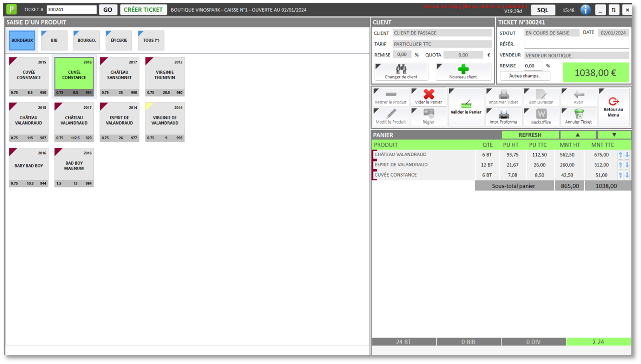Éditer un Bon Livraison
This screenshot has width=641, height=364.
(x=541, y=97)
